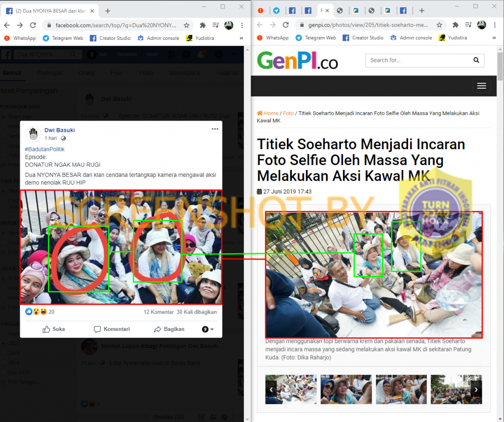Bookmark the GenPI page with star icon

pos(439,25)
